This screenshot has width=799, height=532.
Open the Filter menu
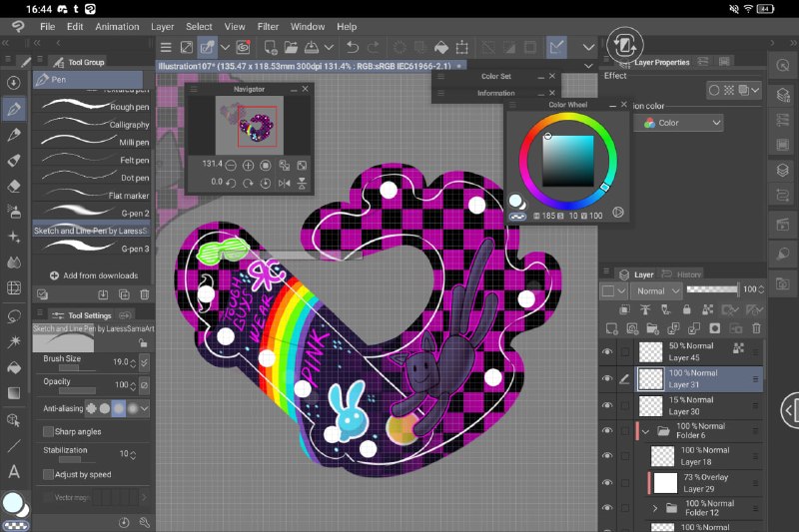tap(268, 27)
